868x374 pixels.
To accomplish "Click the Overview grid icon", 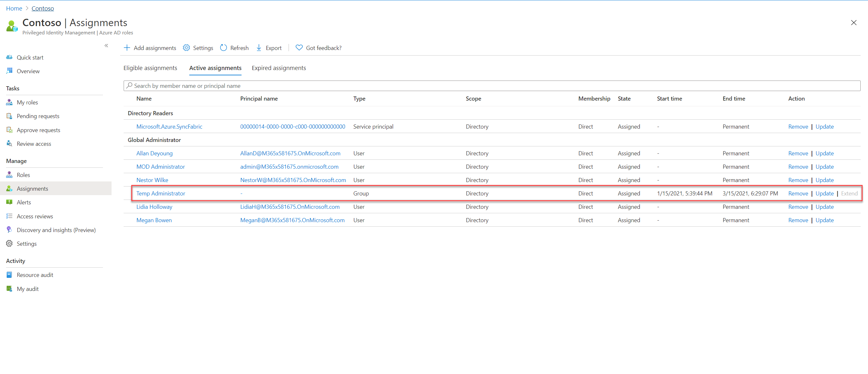I will [x=10, y=71].
